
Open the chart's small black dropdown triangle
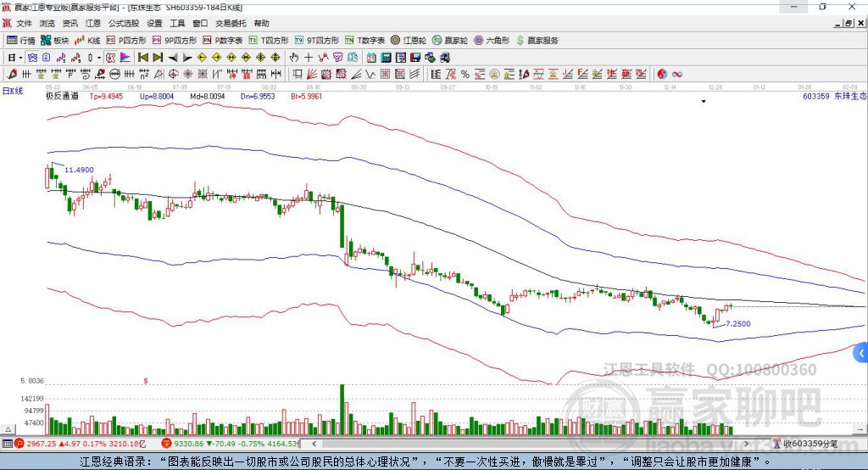click(x=704, y=102)
